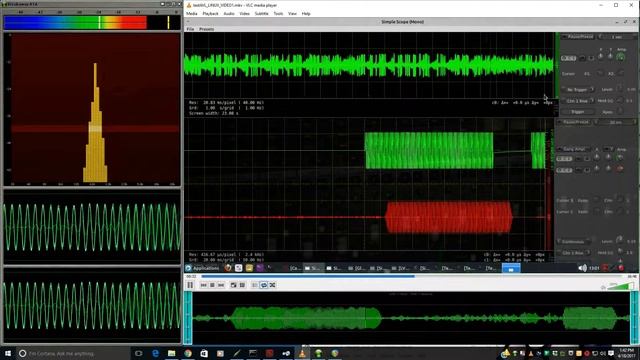Click the VLC audio waveform visualization

pyautogui.click(x=411, y=318)
